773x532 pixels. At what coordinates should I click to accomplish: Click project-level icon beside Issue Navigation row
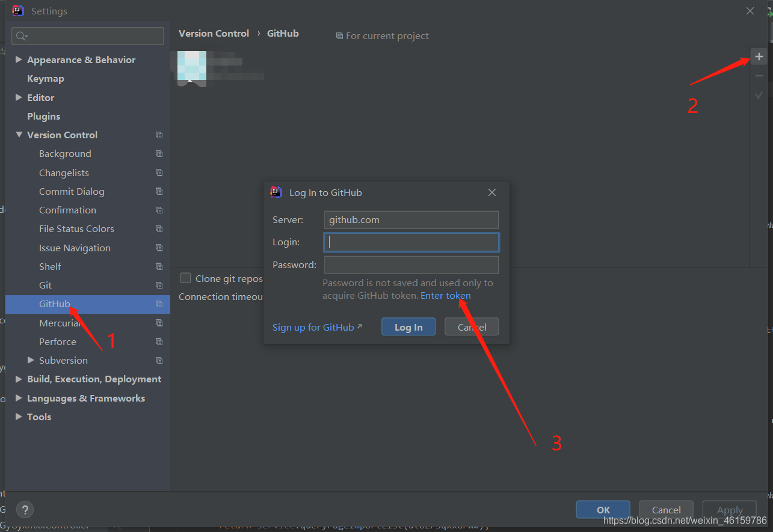(159, 248)
